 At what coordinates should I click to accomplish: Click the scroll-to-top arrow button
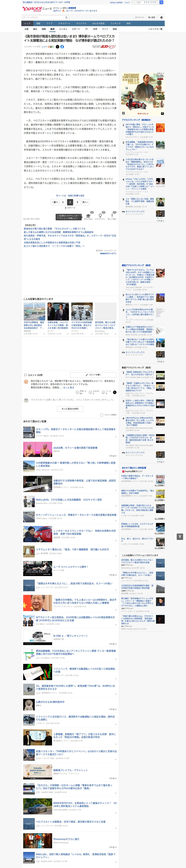180,536
